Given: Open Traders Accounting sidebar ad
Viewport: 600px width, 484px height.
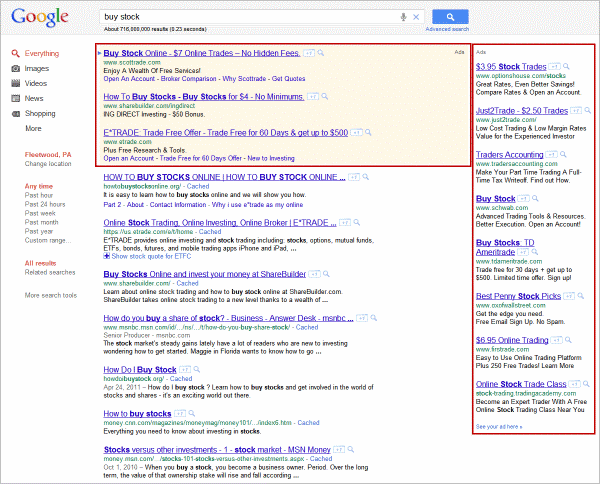Looking at the screenshot, I should tap(509, 155).
